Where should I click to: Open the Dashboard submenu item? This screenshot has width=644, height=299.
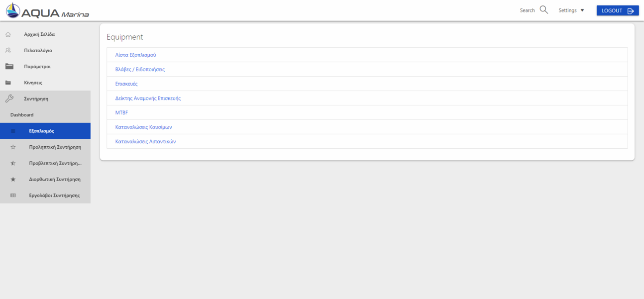(x=22, y=115)
